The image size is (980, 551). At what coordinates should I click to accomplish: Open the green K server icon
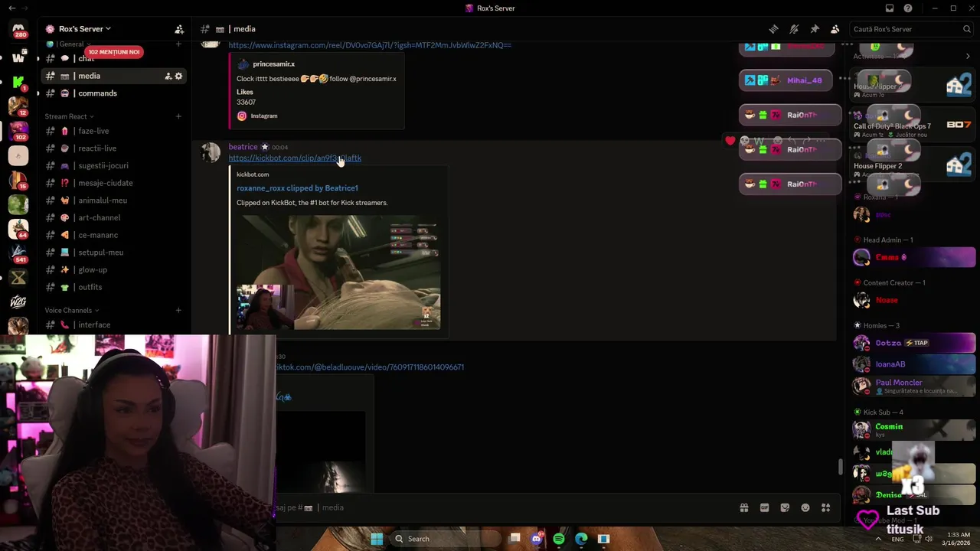click(x=18, y=81)
